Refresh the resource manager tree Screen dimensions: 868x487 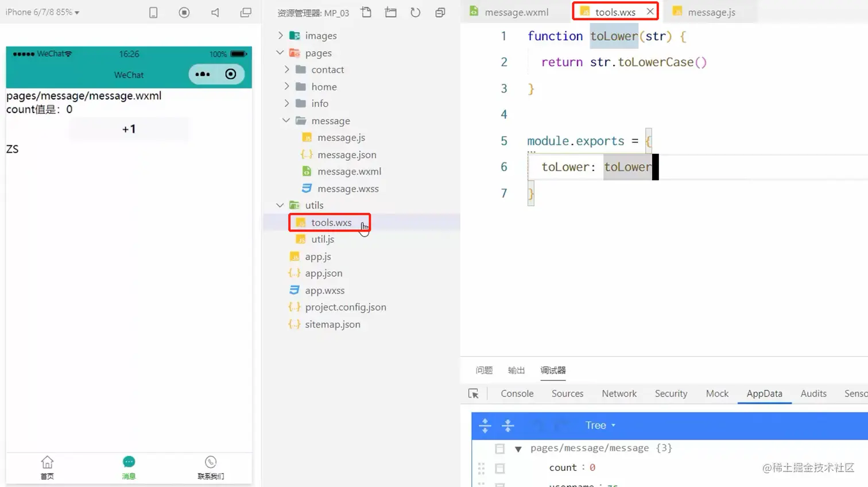point(416,12)
